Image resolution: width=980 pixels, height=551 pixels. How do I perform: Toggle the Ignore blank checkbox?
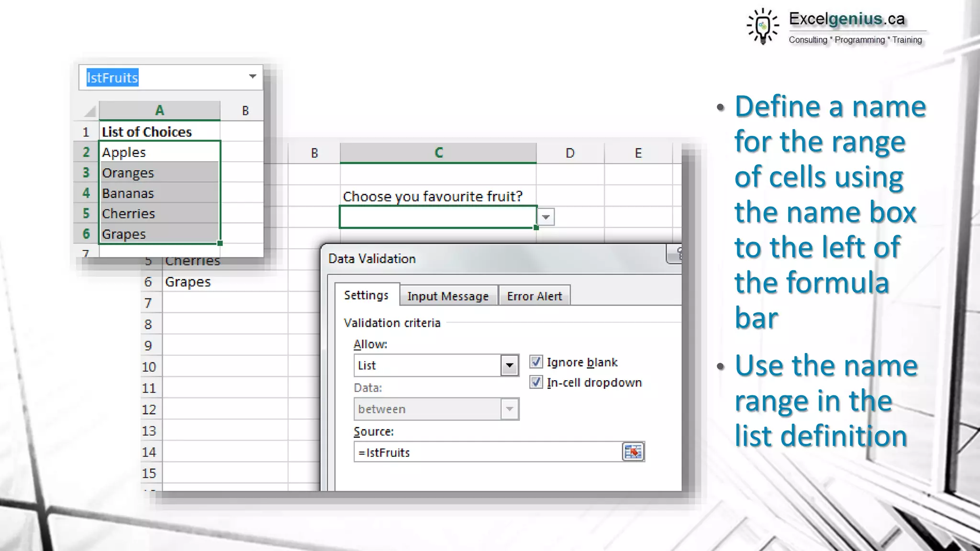pyautogui.click(x=536, y=362)
